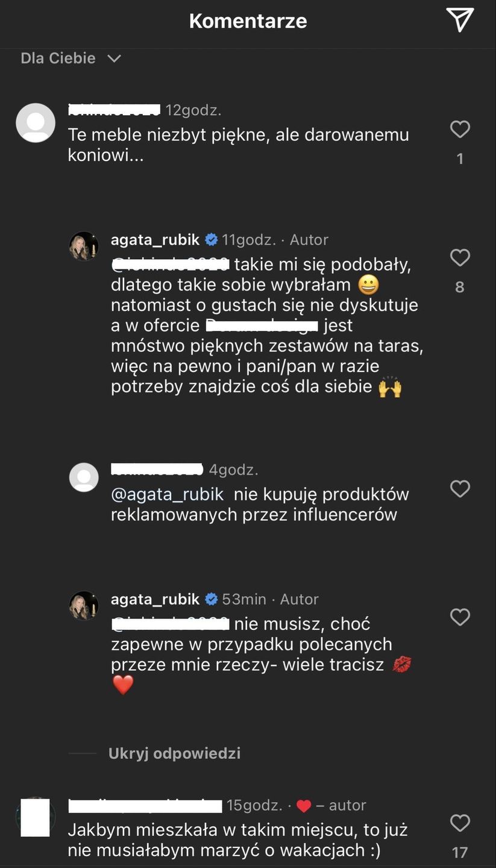Tap agata_rubik username on 11godz. reply
Viewport: 496px width, 868px height.
click(155, 240)
